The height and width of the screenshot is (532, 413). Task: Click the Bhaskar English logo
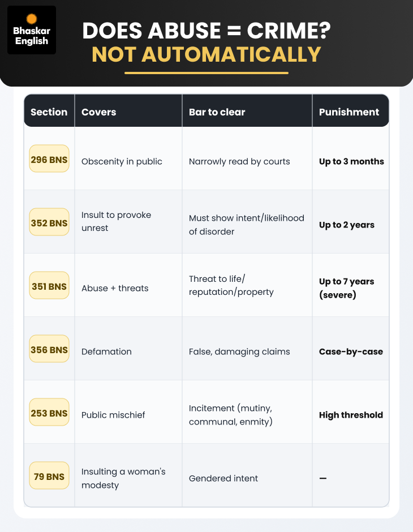[32, 30]
